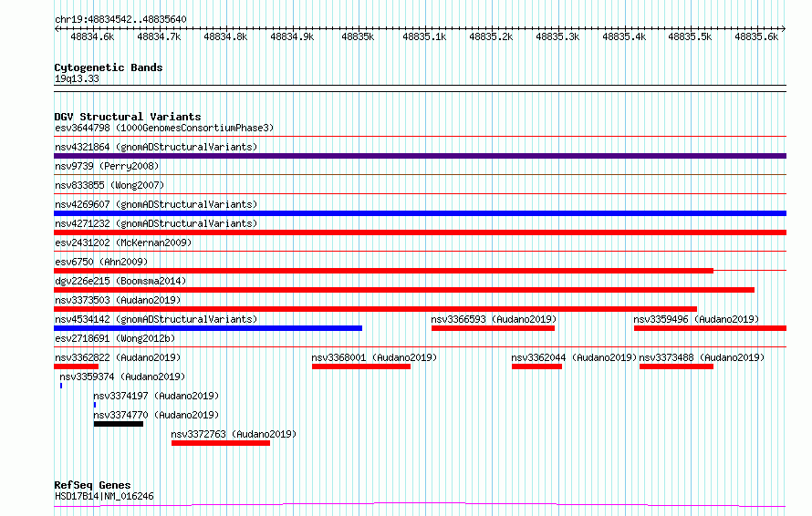Click the nsv3366593 (Audano2019) label
This screenshot has width=812, height=516.
494,319
